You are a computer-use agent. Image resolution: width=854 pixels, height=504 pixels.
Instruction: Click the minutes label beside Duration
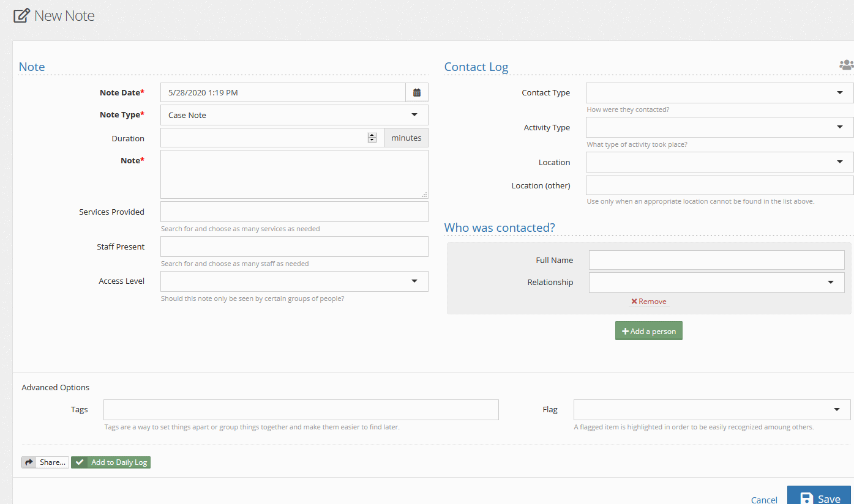406,138
